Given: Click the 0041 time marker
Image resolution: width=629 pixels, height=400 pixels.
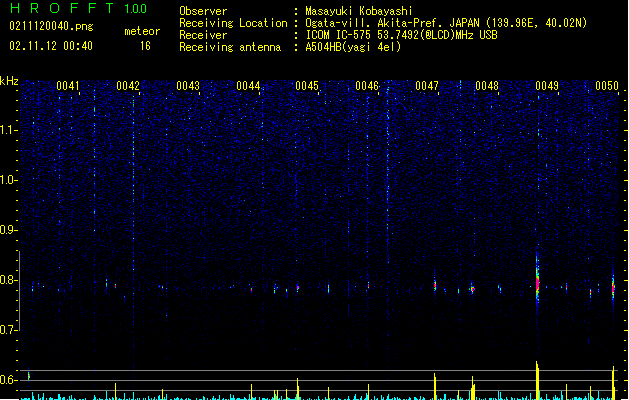Looking at the screenshot, I should [x=68, y=86].
